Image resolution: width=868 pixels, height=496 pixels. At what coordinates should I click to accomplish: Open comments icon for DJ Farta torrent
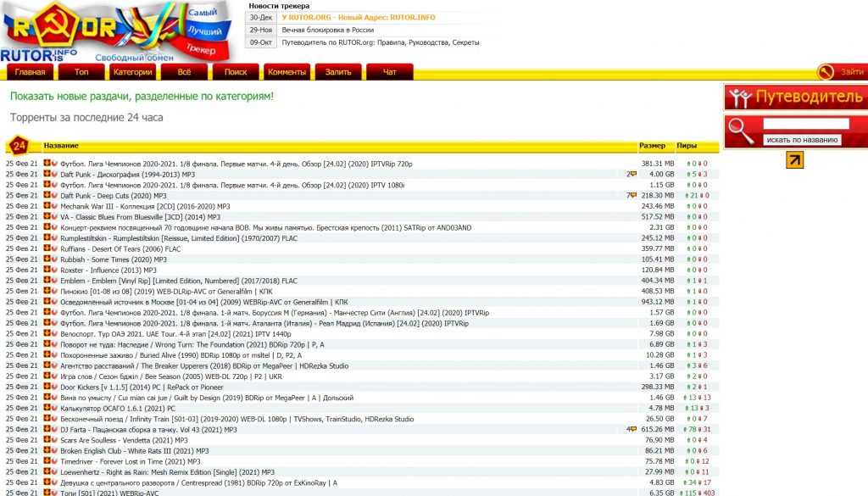(x=631, y=429)
